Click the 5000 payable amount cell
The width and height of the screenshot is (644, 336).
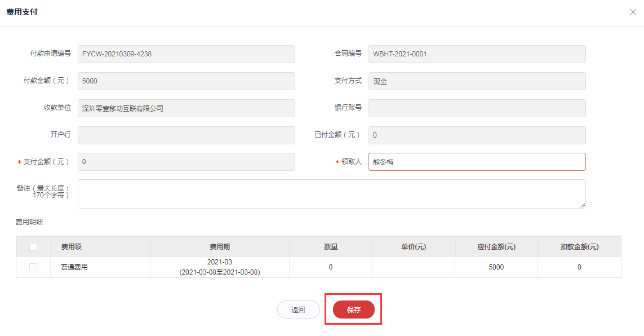pos(496,267)
